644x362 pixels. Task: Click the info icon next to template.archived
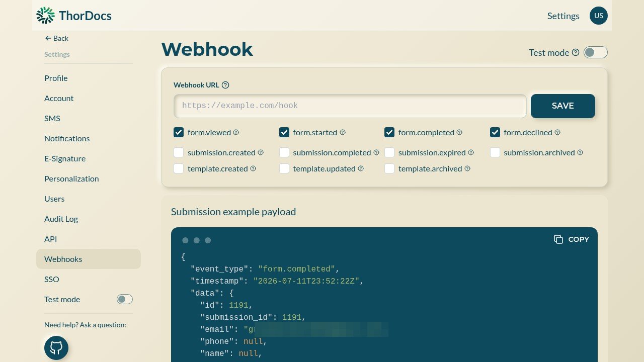[467, 168]
